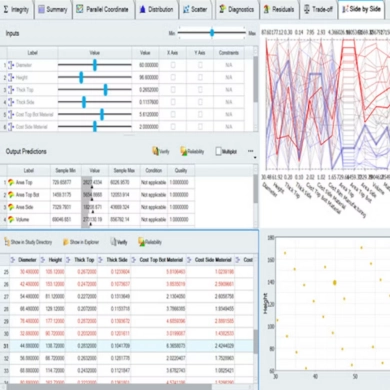Click the Diameter value slider handle
Screen dimensions: 390x390
point(95,65)
